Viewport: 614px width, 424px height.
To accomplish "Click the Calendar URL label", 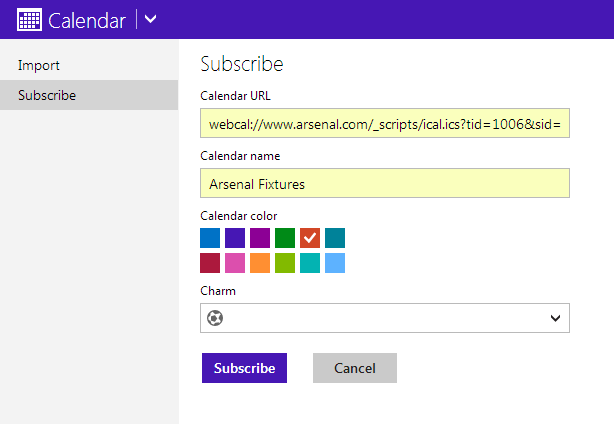I will pos(235,96).
